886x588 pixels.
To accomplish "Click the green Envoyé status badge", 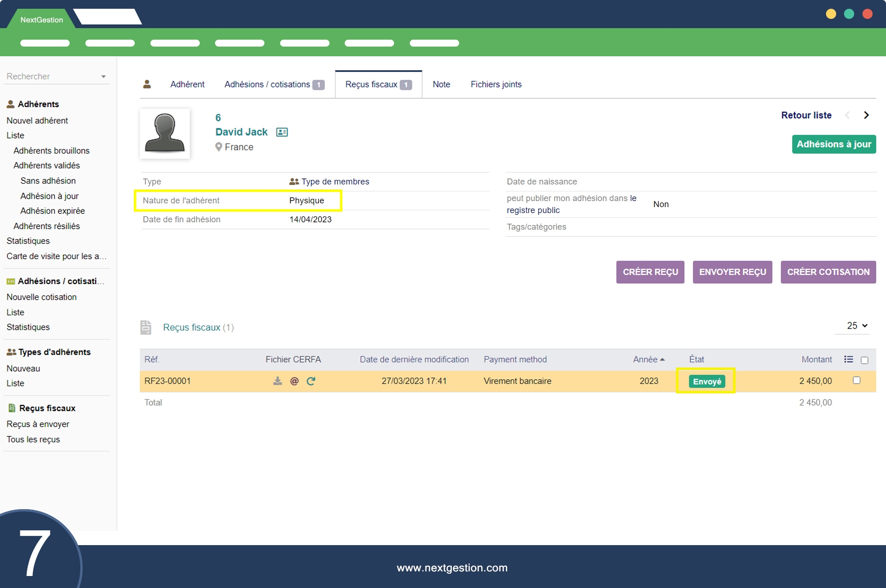I will pyautogui.click(x=706, y=381).
